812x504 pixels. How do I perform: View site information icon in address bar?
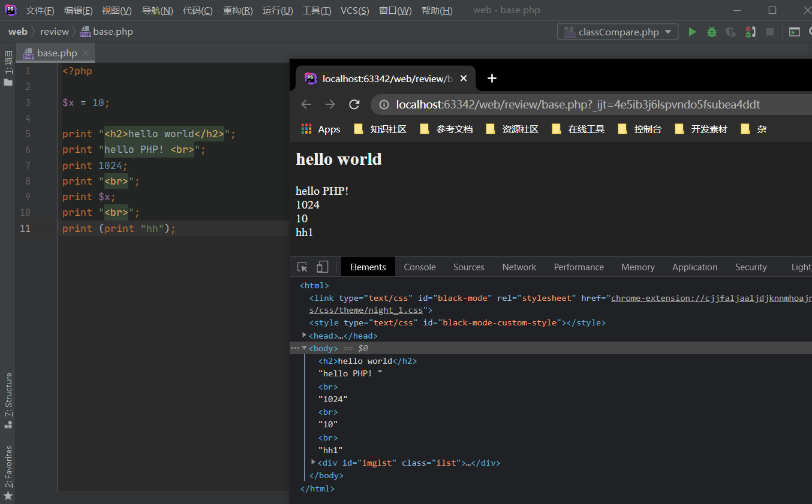tap(384, 105)
